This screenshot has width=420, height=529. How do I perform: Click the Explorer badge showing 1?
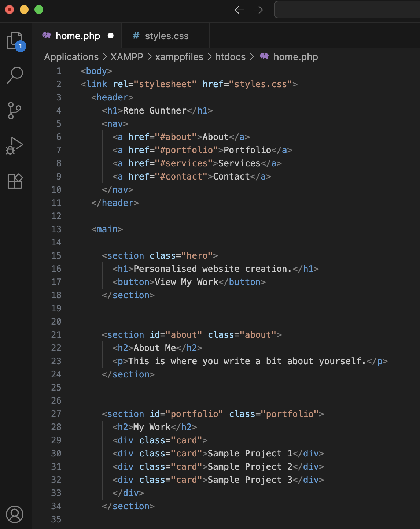[21, 46]
